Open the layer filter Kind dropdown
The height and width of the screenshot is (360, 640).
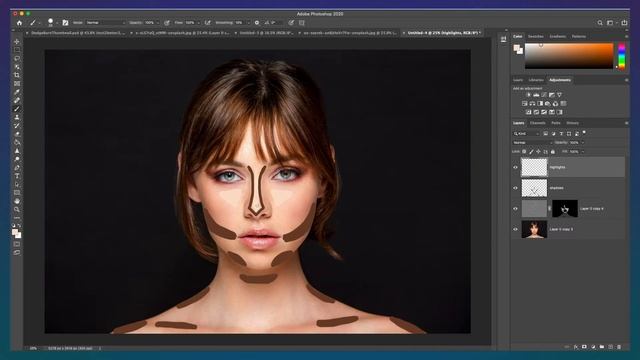[527, 134]
